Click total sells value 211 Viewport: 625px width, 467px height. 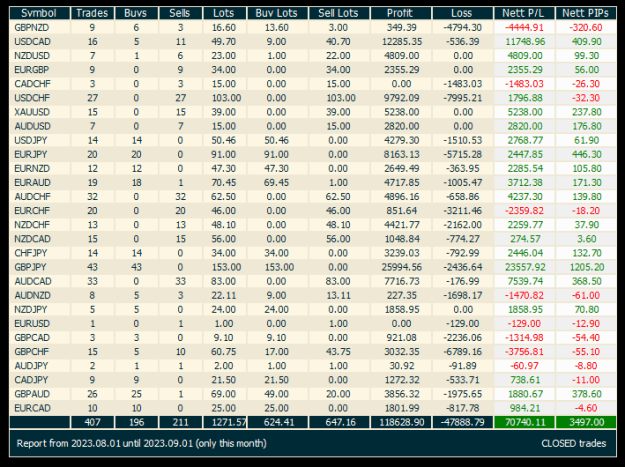click(180, 422)
